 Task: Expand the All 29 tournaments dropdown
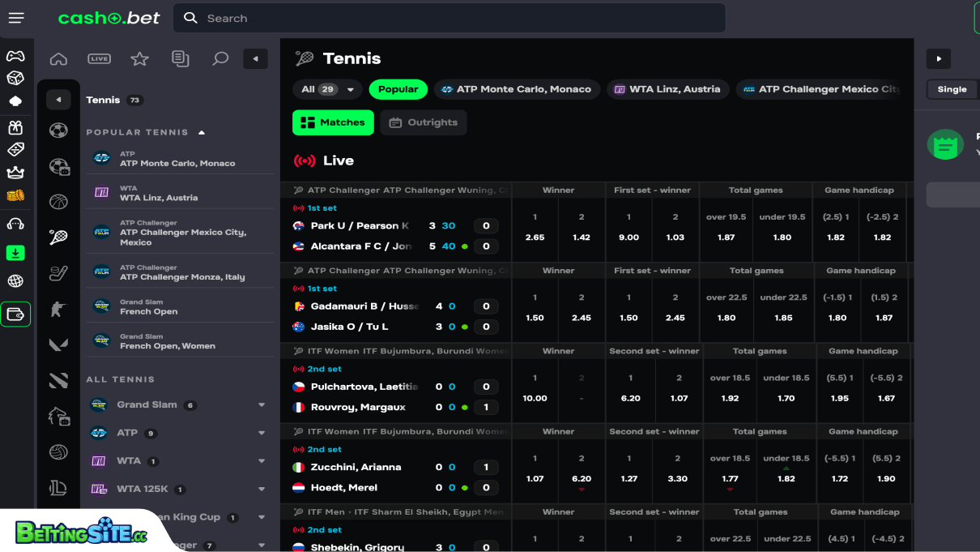coord(327,89)
